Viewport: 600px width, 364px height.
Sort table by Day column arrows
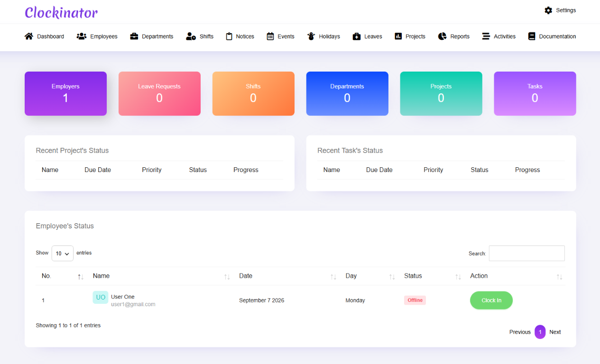coord(392,277)
